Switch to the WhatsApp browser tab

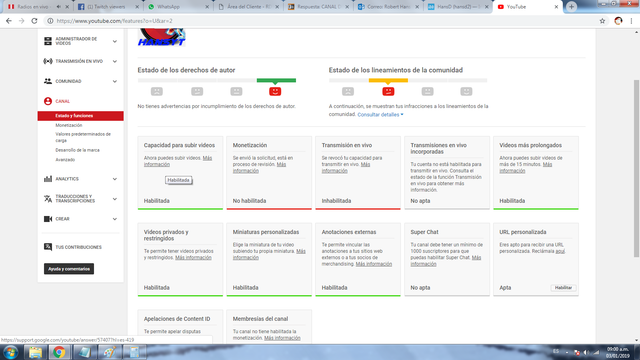pyautogui.click(x=178, y=7)
